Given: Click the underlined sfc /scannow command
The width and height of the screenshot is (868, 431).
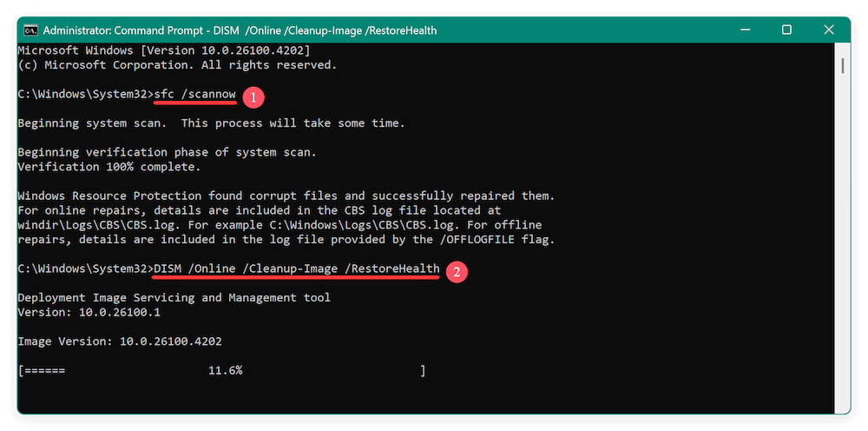Looking at the screenshot, I should [x=194, y=95].
